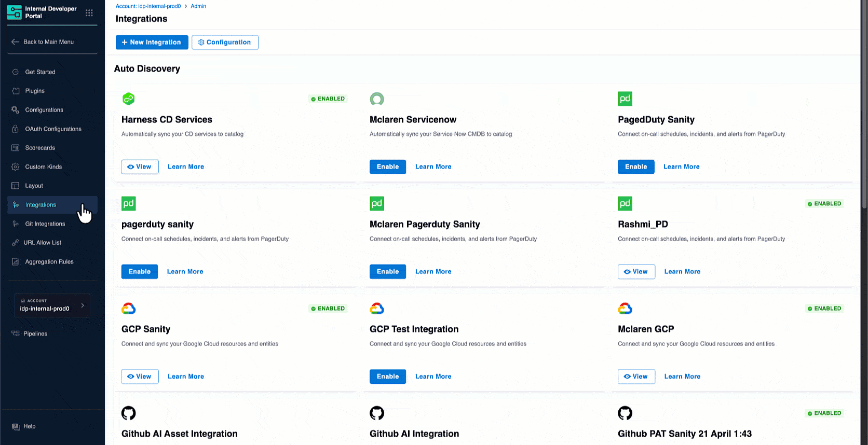Open the Help menu
Screen dimensions: 868x445
pyautogui.click(x=29, y=426)
